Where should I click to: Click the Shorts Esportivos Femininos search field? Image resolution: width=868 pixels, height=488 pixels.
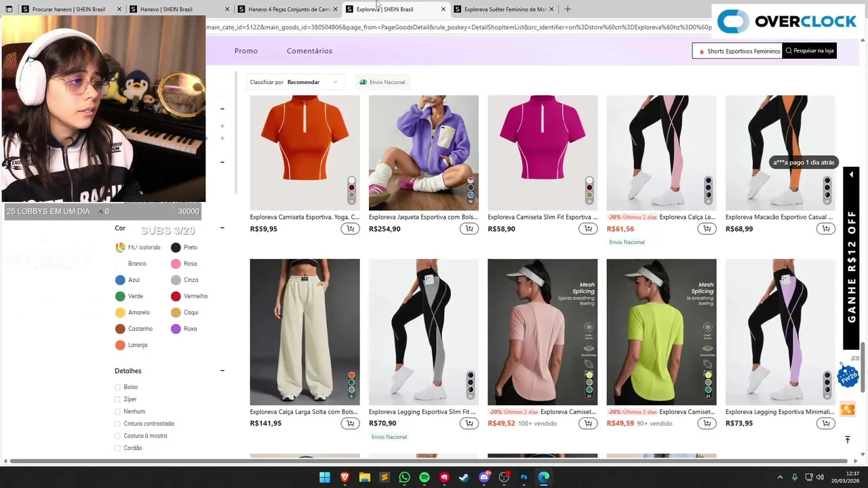[x=738, y=51]
